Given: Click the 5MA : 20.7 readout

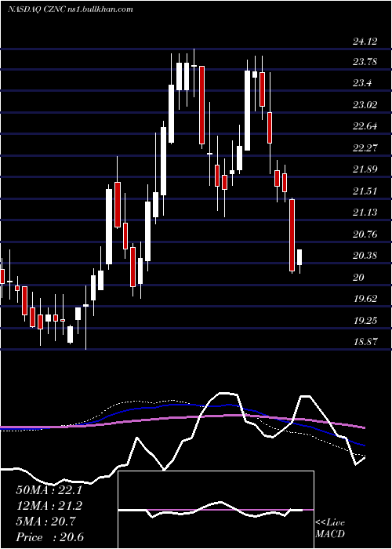Looking at the screenshot, I should click(x=45, y=522).
